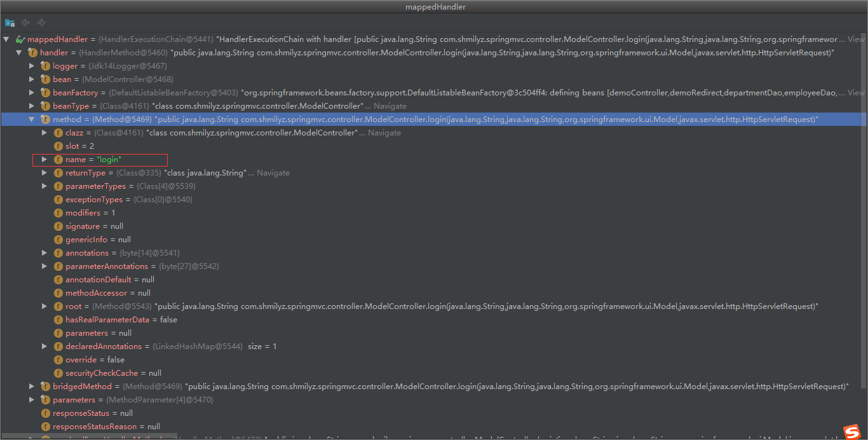Click the field icon beside logger
Image resolution: width=868 pixels, height=440 pixels.
coord(44,65)
